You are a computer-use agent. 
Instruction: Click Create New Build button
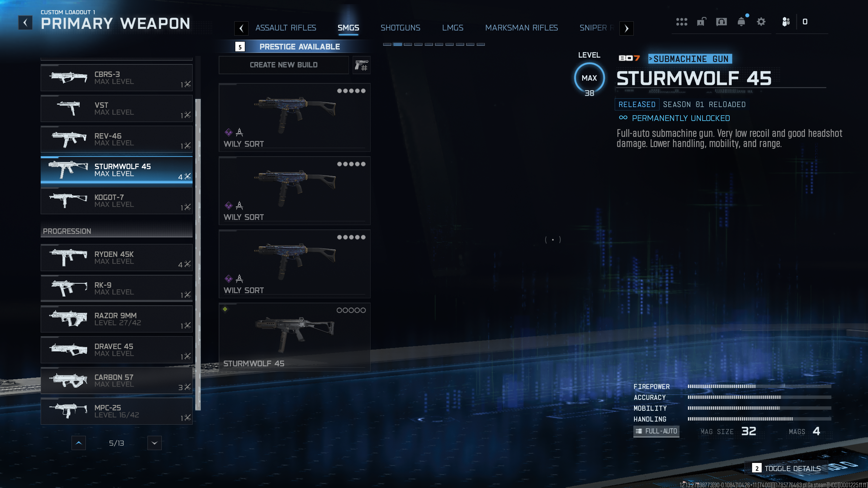point(284,65)
